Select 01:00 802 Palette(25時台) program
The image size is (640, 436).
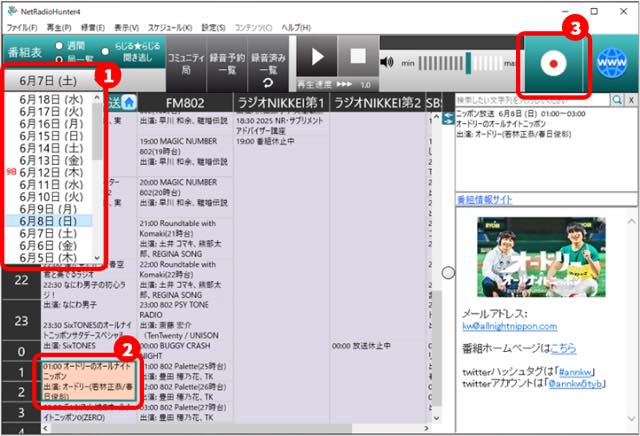tap(185, 371)
